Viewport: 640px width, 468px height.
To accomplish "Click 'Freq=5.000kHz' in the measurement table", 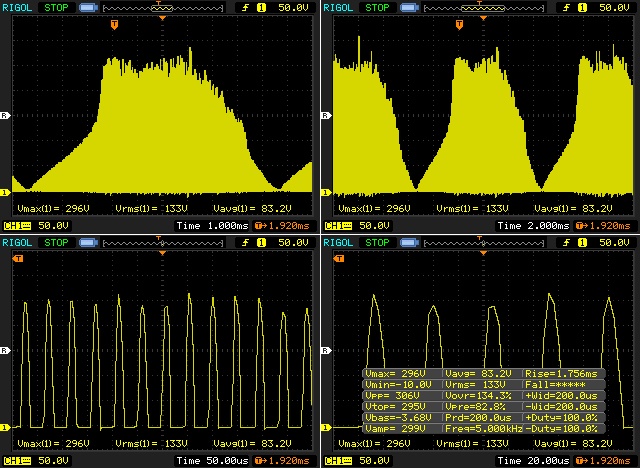I will (484, 429).
